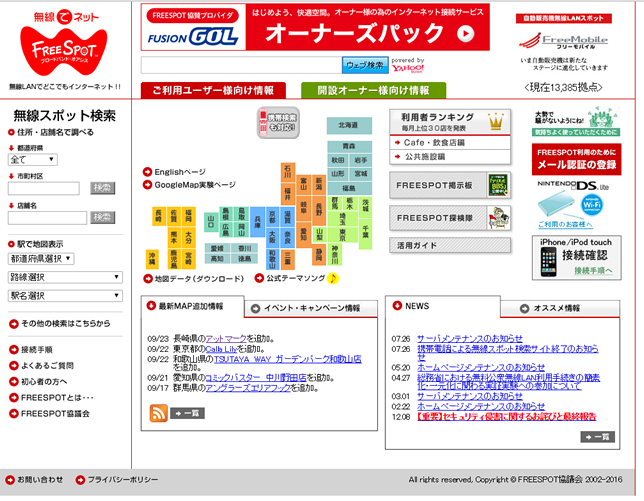This screenshot has height=501, width=644.
Task: Select the recommended info tab
Action: (560, 308)
